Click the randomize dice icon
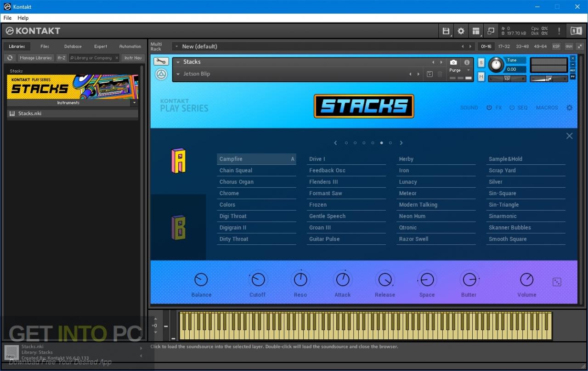588x371 pixels. (x=557, y=282)
